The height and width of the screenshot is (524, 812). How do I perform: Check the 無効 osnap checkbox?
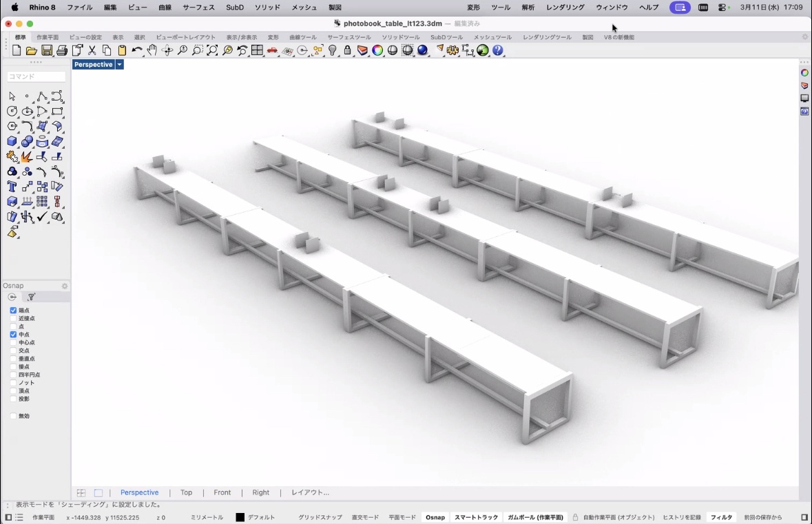click(13, 416)
